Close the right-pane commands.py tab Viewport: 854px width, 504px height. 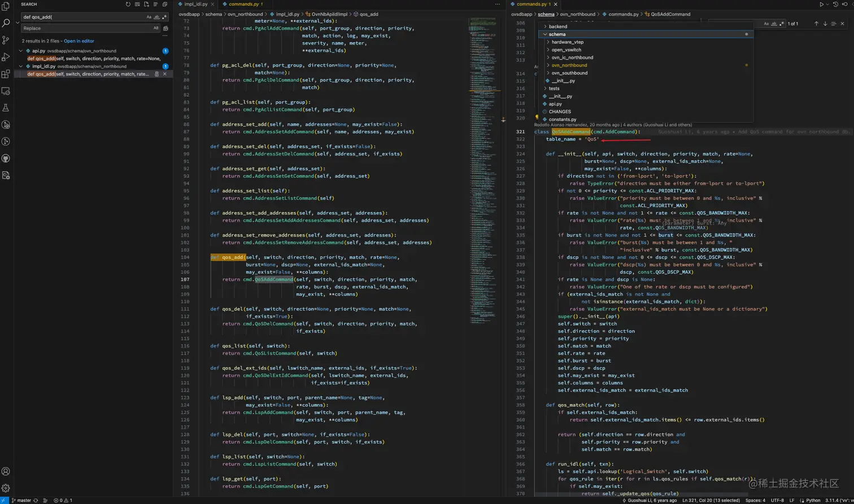pyautogui.click(x=556, y=5)
